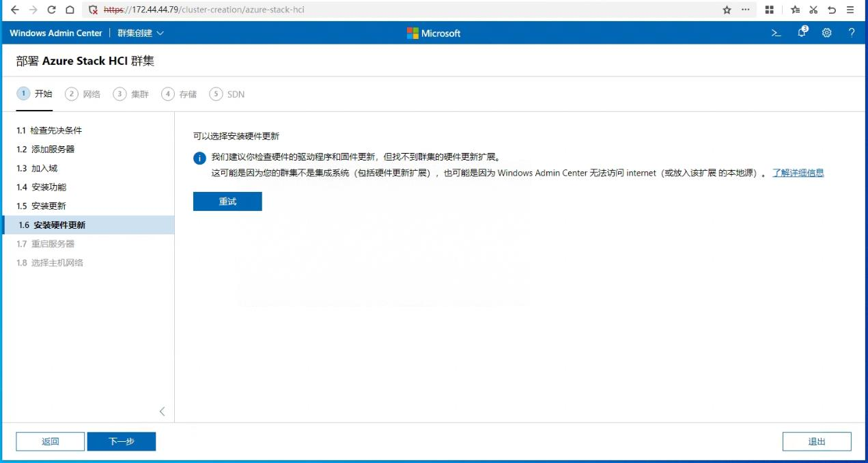Screen dimensions: 868x463
Task: Open the address bar three-dot options
Action: point(745,10)
